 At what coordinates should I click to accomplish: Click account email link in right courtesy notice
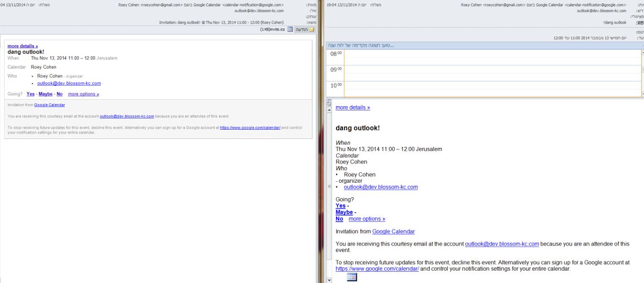[502, 244]
